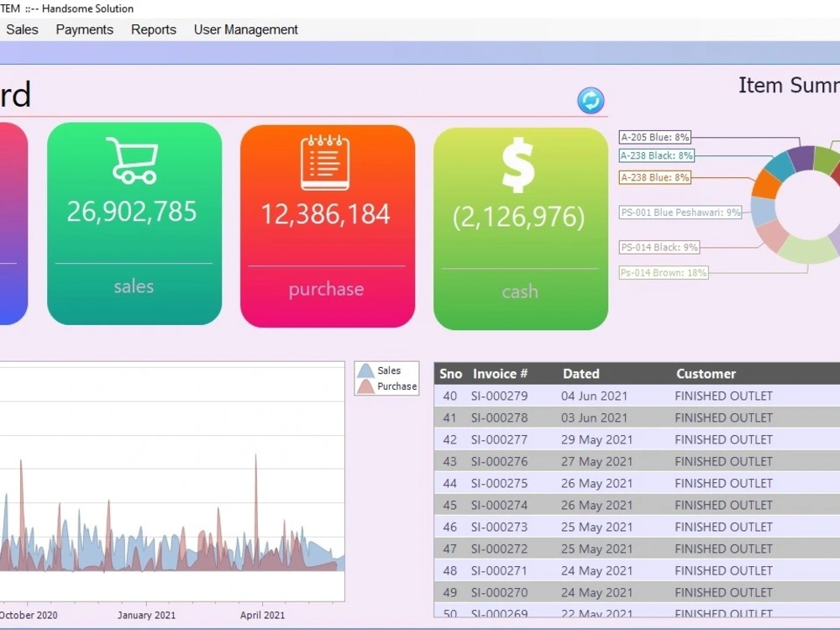
Task: Open the Sales menu
Action: click(x=22, y=29)
